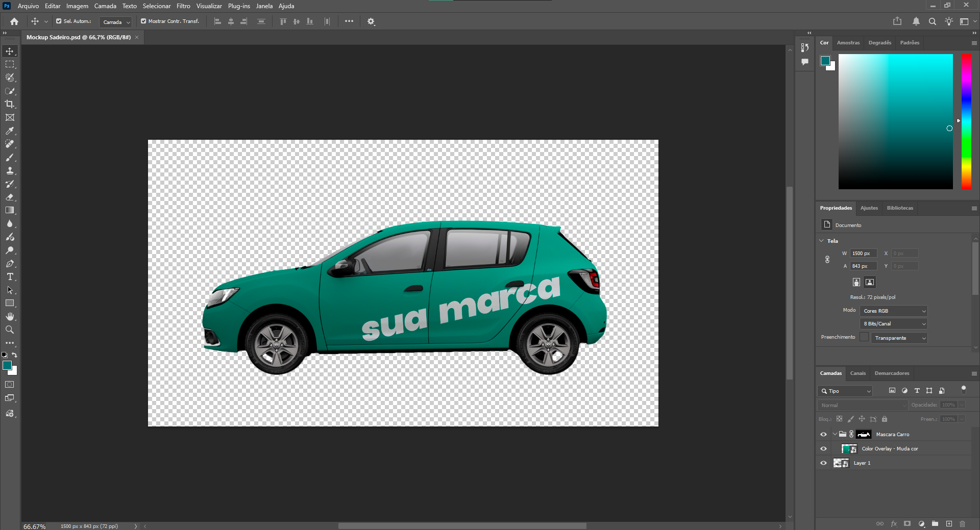
Task: Select the Eyedropper tool
Action: 10,131
